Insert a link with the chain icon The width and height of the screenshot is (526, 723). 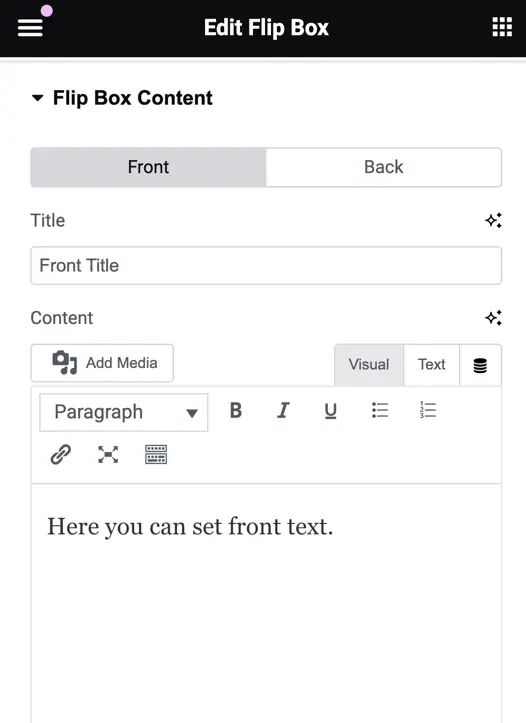click(x=60, y=454)
